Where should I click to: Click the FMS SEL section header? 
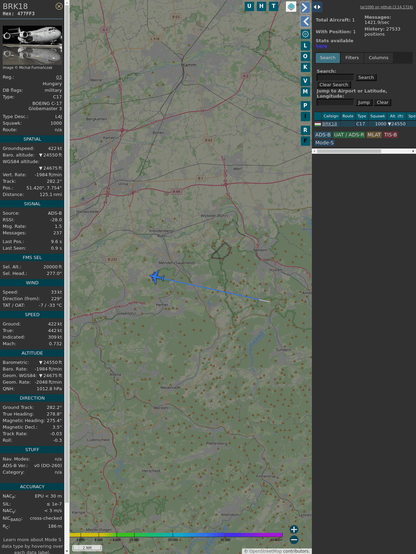click(x=32, y=258)
